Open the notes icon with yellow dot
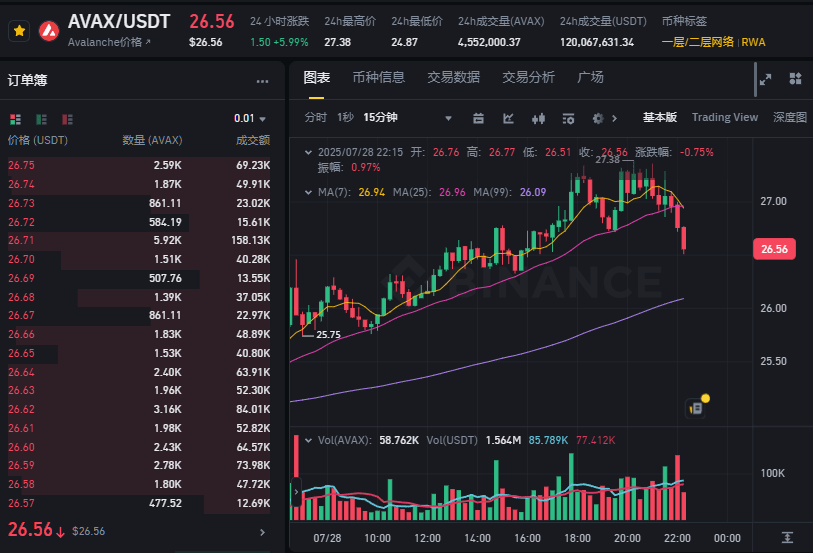 click(696, 408)
